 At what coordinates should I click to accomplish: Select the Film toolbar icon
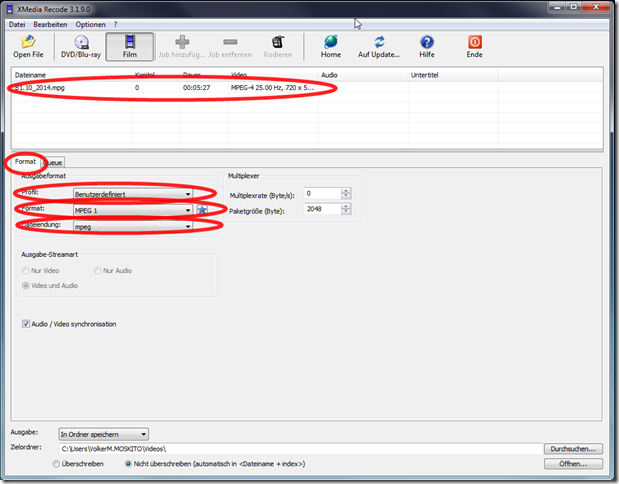click(129, 46)
